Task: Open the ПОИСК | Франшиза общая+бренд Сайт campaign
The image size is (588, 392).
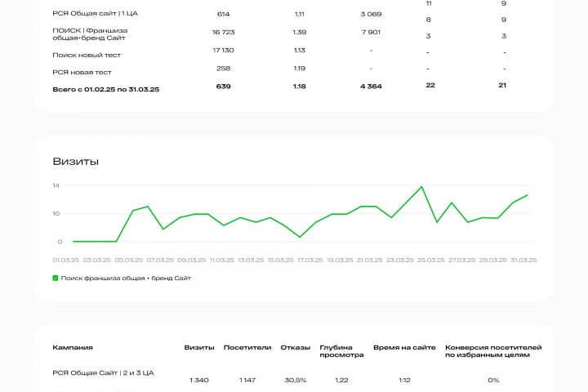Action: 89,34
